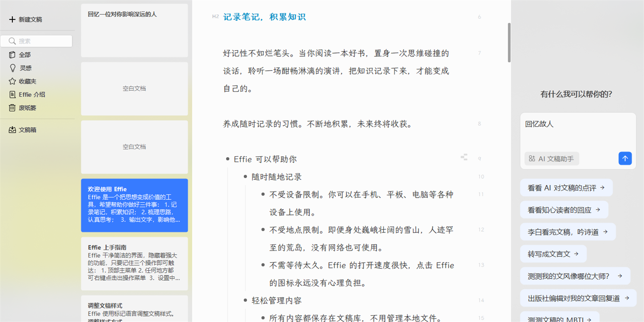Send the prompt with the blue arrow button

tap(625, 158)
